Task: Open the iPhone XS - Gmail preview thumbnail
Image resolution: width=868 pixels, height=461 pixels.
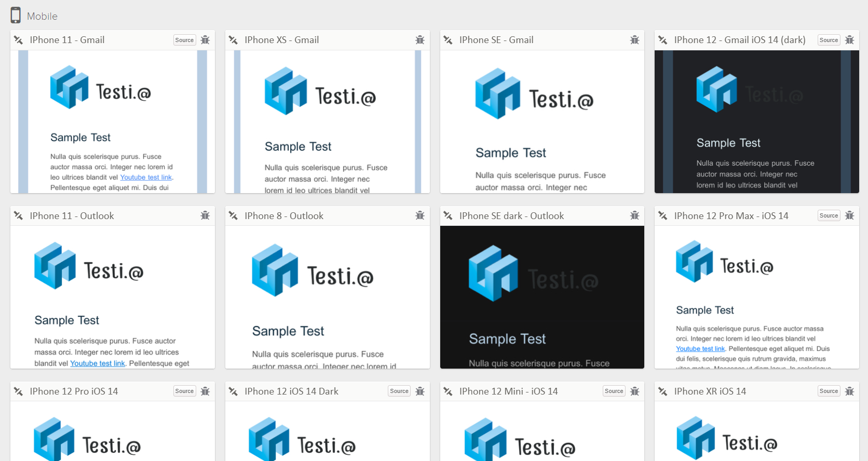Action: point(328,122)
